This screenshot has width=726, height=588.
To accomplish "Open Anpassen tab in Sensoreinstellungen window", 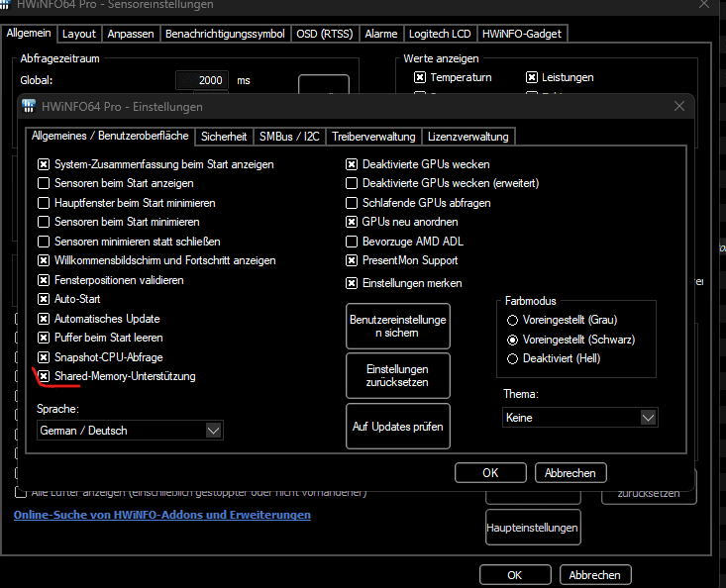I will click(x=131, y=34).
